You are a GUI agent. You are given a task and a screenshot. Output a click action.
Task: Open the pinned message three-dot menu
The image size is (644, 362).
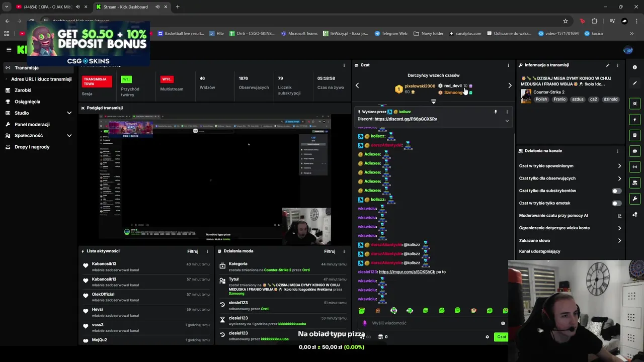(507, 112)
